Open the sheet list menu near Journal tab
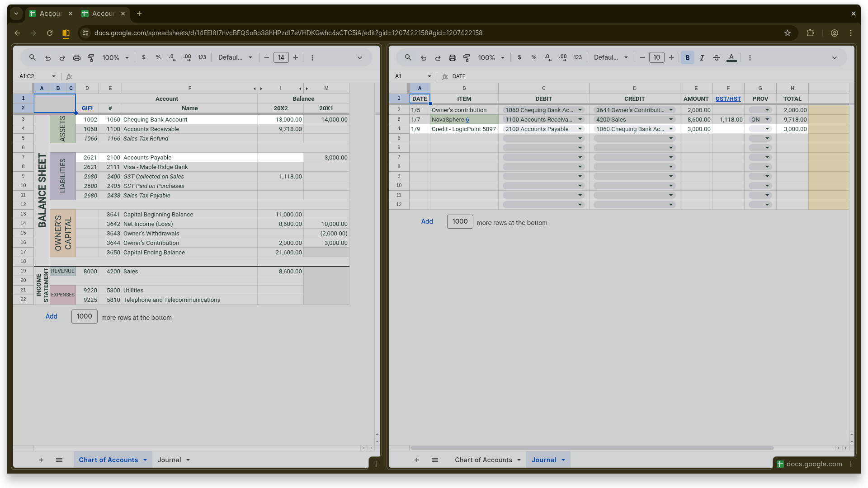This screenshot has height=488, width=868. pyautogui.click(x=435, y=460)
